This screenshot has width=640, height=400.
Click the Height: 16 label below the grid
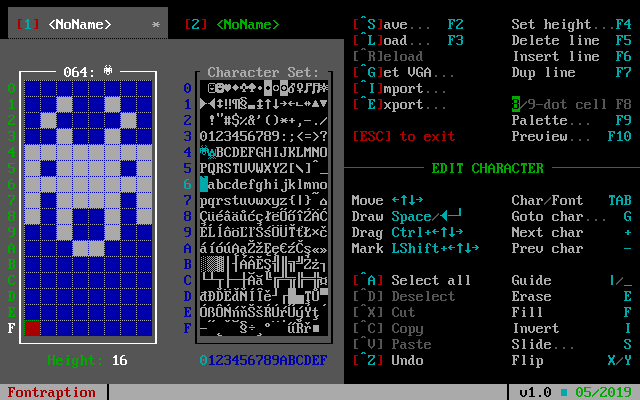(x=88, y=360)
